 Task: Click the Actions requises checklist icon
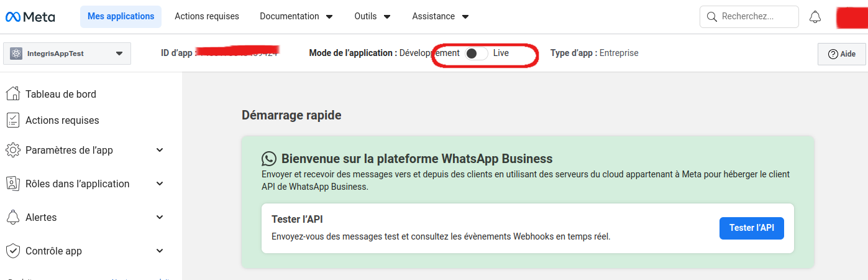[12, 120]
